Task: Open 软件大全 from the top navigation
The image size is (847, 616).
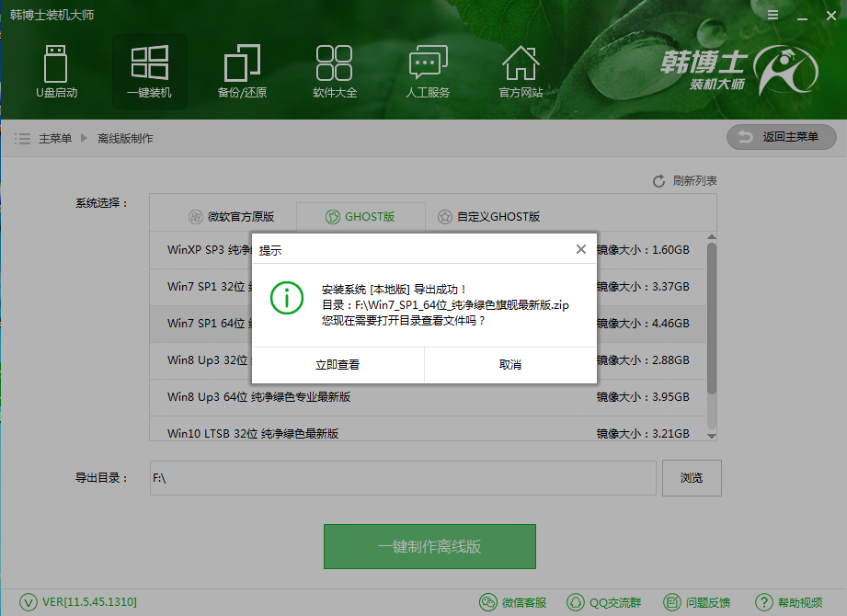Action: (x=334, y=72)
